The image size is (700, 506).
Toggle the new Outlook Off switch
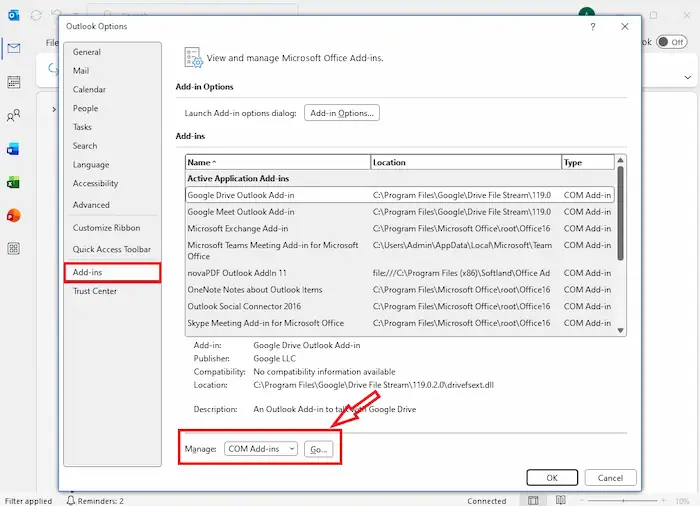(671, 42)
